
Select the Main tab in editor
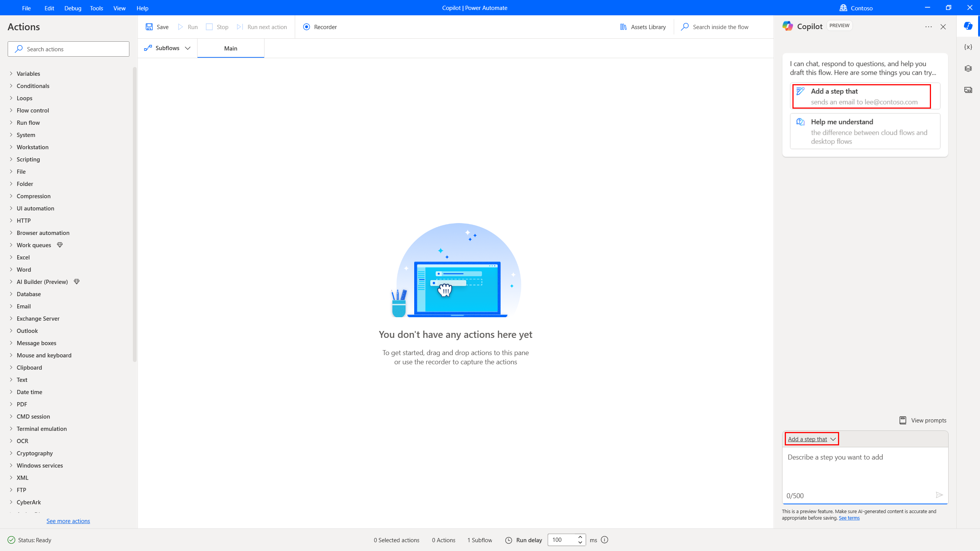pos(230,48)
